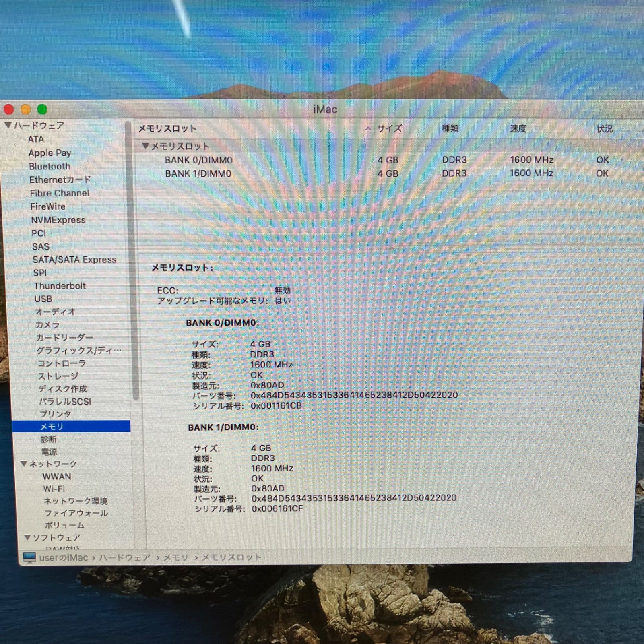Sort by メモリスロット column header

click(x=167, y=129)
